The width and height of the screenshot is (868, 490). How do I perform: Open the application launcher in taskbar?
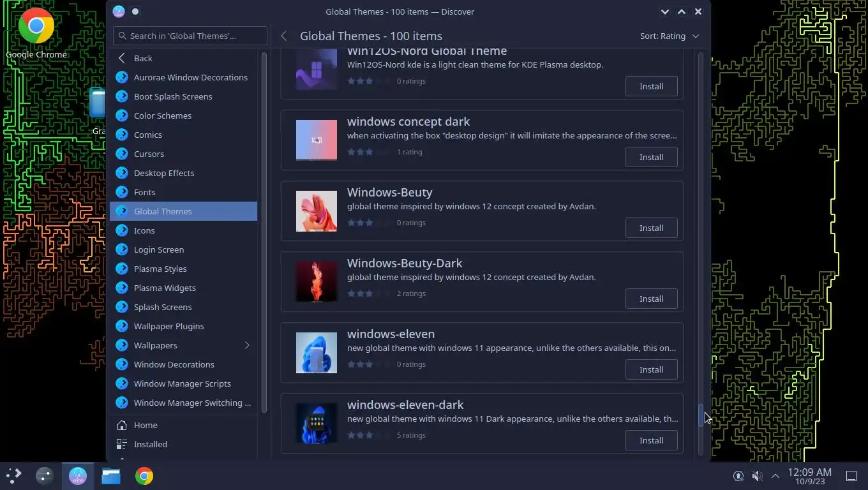pyautogui.click(x=13, y=476)
